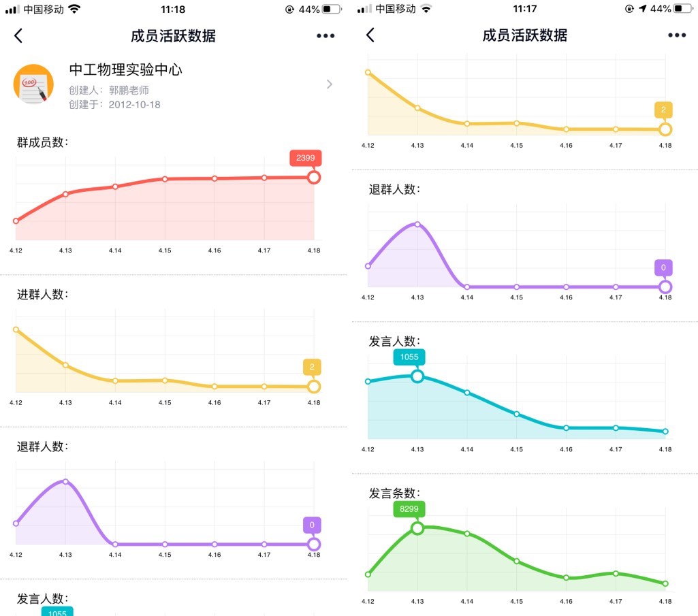The width and height of the screenshot is (698, 616).
Task: Select the 4.14 data point on right 发言人数 chart
Action: [x=467, y=392]
